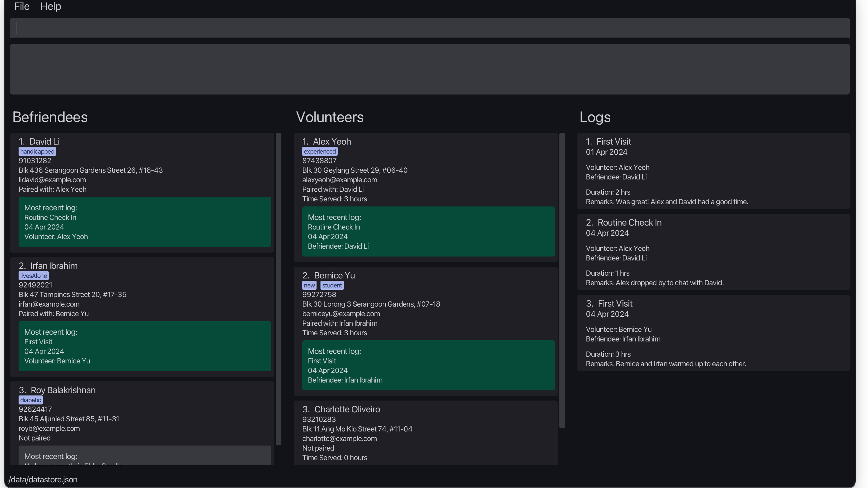
Task: Click address Blk 30 Lorong 3 Serangoon Gardens
Action: click(371, 304)
